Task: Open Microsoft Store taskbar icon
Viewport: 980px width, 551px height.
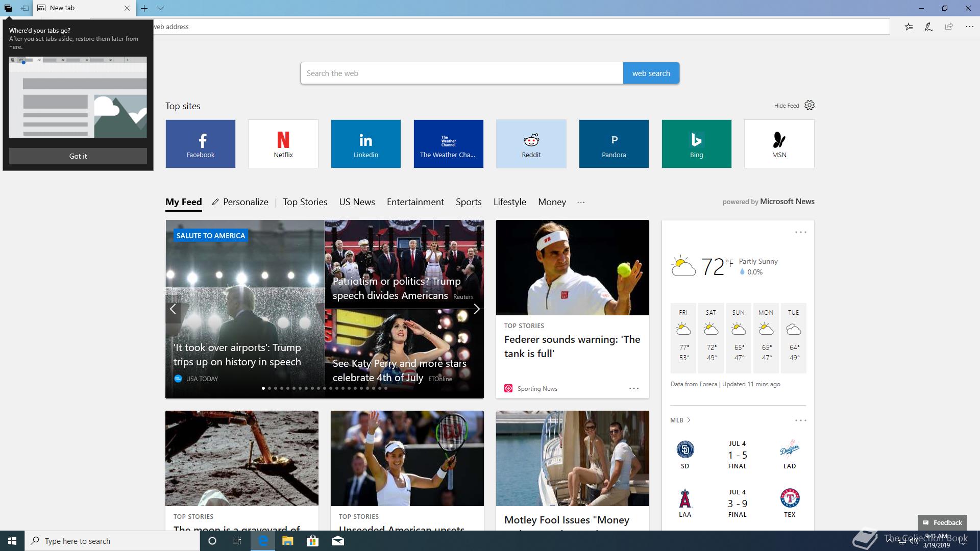Action: pyautogui.click(x=312, y=541)
